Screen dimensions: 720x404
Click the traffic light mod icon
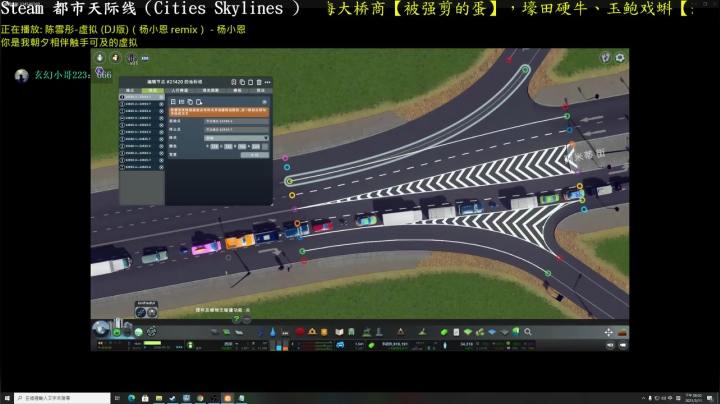tap(132, 58)
